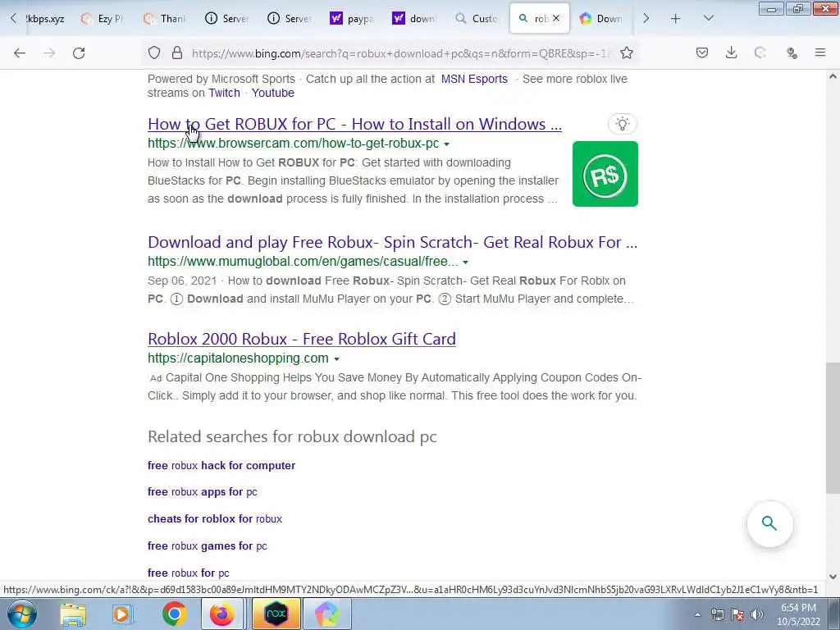Viewport: 840px width, 630px height.
Task: Open the pentagon app taskbar icon
Action: [326, 614]
